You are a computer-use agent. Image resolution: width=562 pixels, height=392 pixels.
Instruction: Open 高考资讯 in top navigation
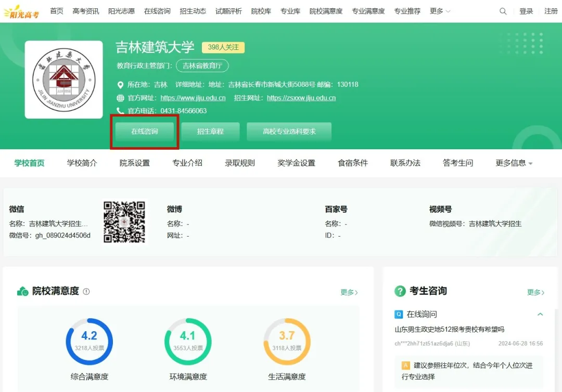(86, 11)
